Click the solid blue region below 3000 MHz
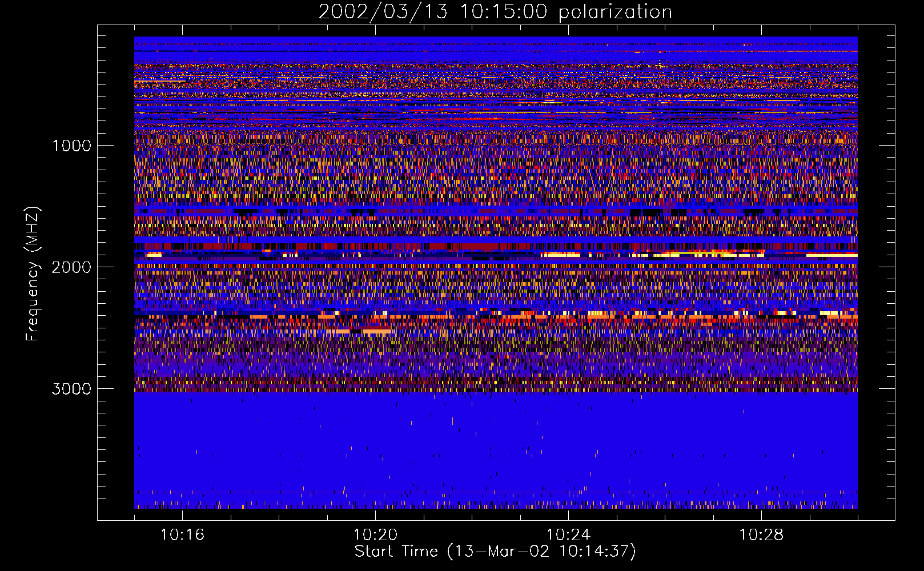The height and width of the screenshot is (571, 924). [496, 449]
